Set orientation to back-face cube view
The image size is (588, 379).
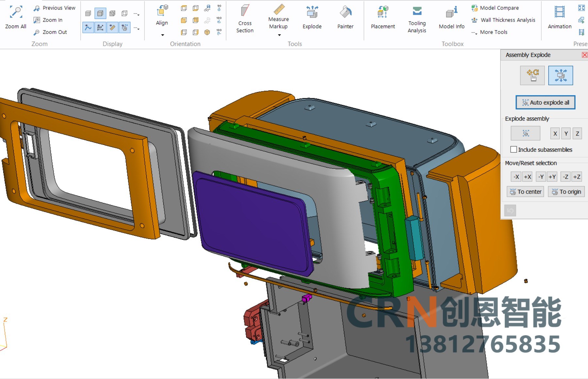coord(196,20)
